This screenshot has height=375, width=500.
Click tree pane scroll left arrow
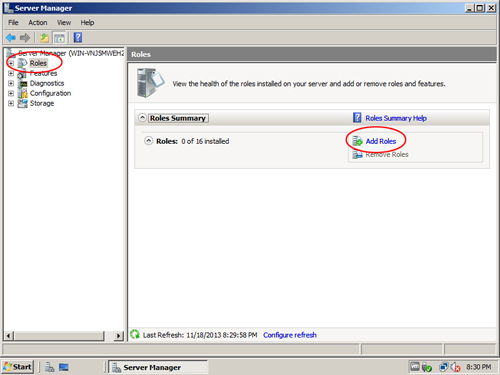9,336
